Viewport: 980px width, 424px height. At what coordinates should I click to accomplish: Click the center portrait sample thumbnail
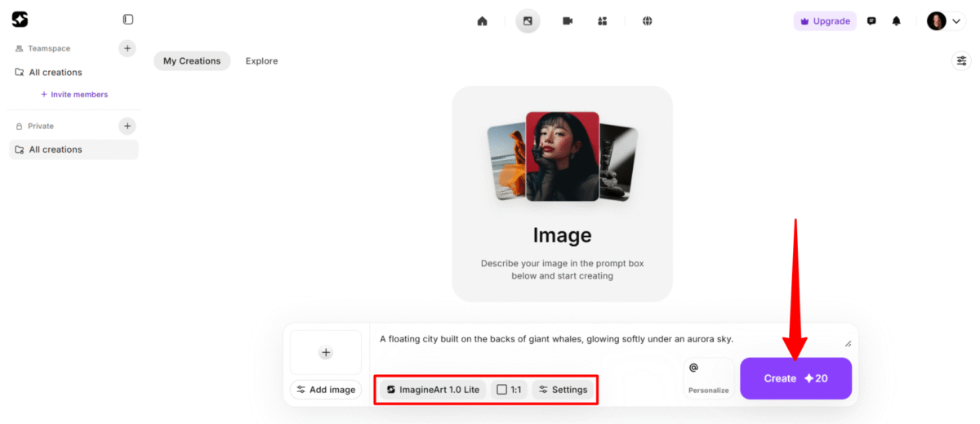[x=562, y=157]
